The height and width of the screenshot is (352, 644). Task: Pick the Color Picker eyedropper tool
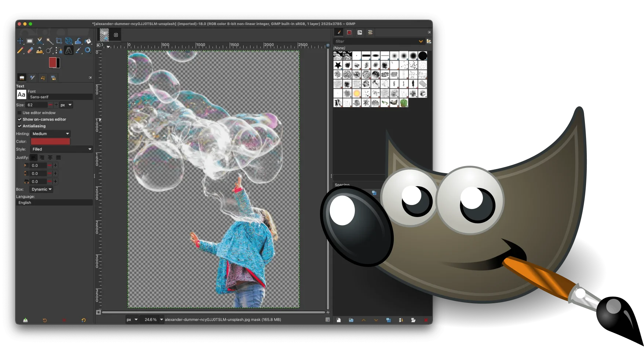pyautogui.click(x=78, y=51)
